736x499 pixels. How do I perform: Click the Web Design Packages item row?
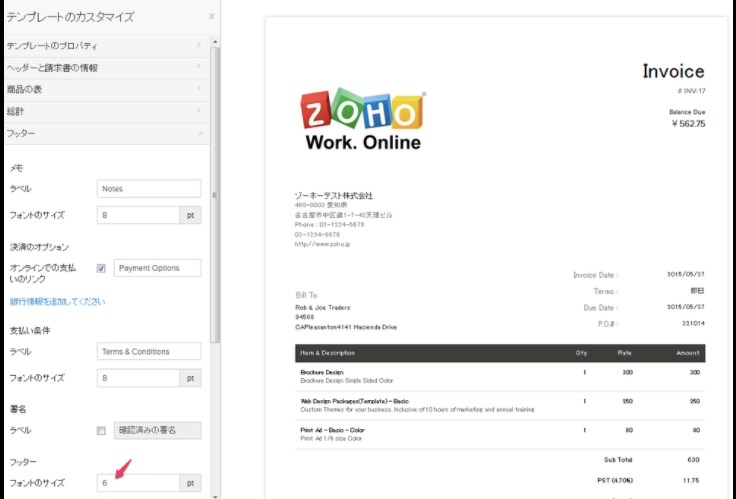(x=500, y=406)
